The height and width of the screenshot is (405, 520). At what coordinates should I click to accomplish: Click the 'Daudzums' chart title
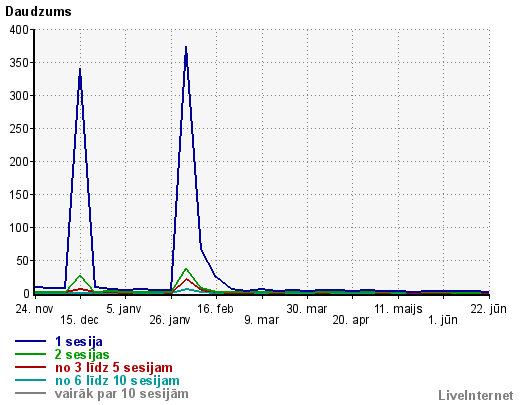click(38, 12)
